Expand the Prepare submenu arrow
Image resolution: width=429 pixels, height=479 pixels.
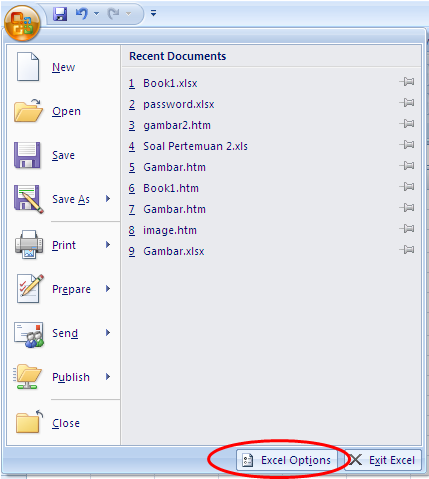click(108, 289)
